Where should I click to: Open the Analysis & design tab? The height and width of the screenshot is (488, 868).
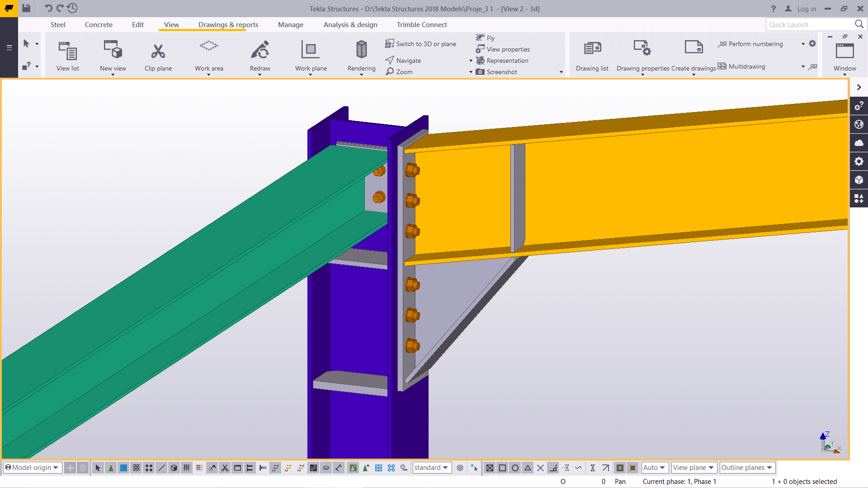350,25
